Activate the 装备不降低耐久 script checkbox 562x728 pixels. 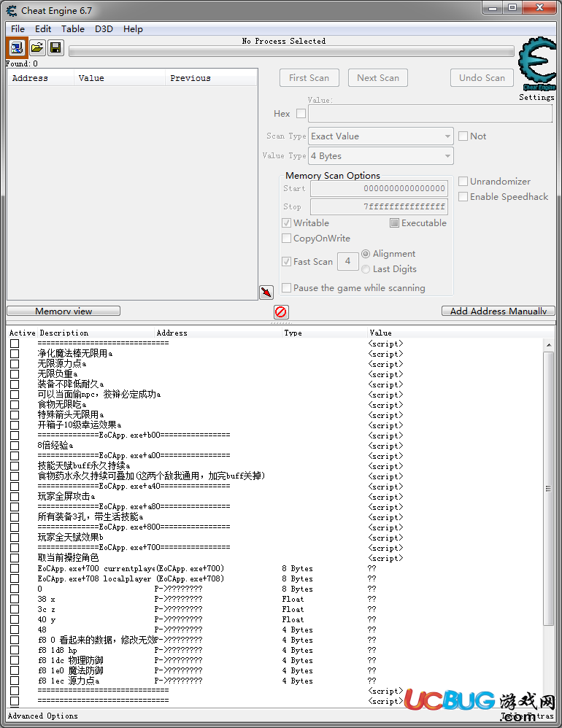click(15, 384)
